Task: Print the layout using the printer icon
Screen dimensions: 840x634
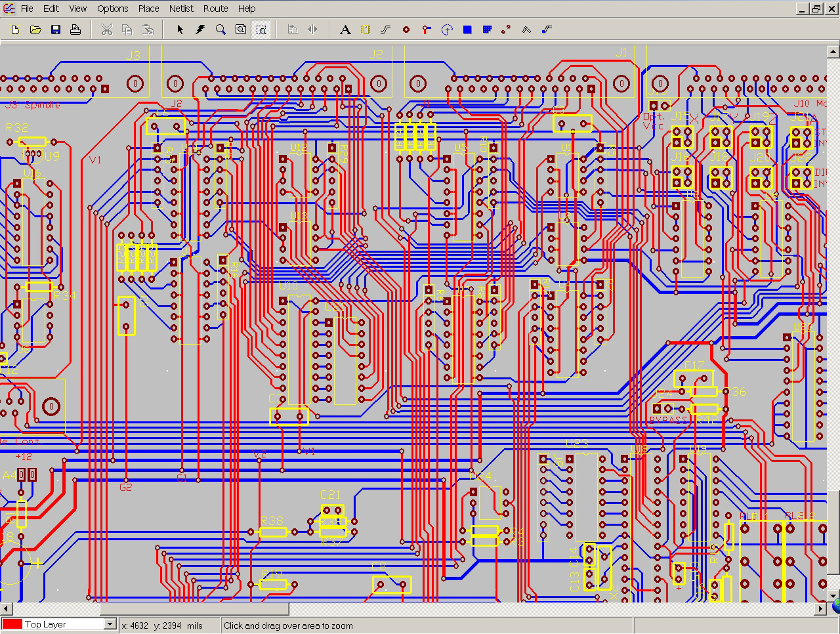Action: click(x=75, y=30)
